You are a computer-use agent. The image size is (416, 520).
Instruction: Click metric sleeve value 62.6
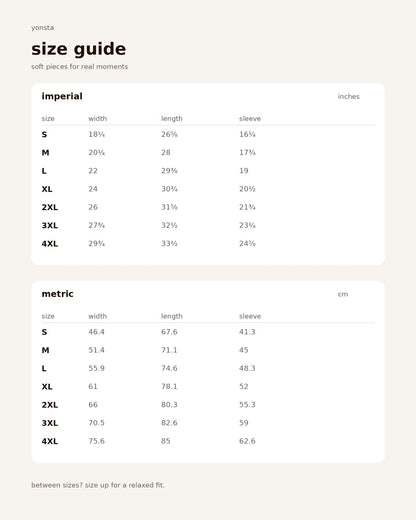247,441
